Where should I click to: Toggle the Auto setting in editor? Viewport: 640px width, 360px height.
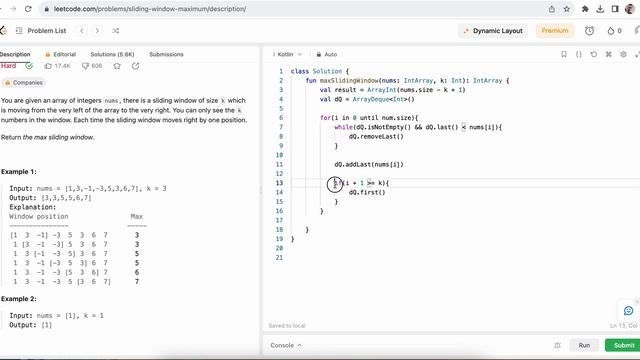click(327, 54)
